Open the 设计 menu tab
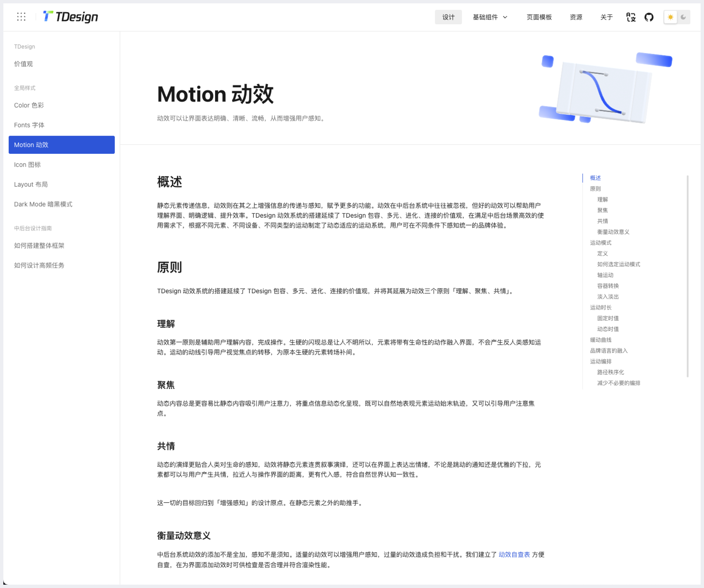Image resolution: width=704 pixels, height=588 pixels. tap(448, 17)
